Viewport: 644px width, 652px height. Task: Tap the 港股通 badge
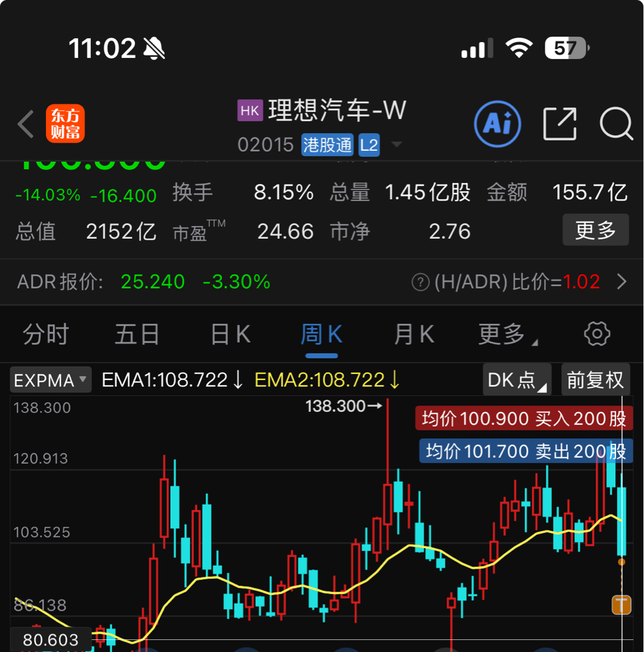tap(327, 145)
